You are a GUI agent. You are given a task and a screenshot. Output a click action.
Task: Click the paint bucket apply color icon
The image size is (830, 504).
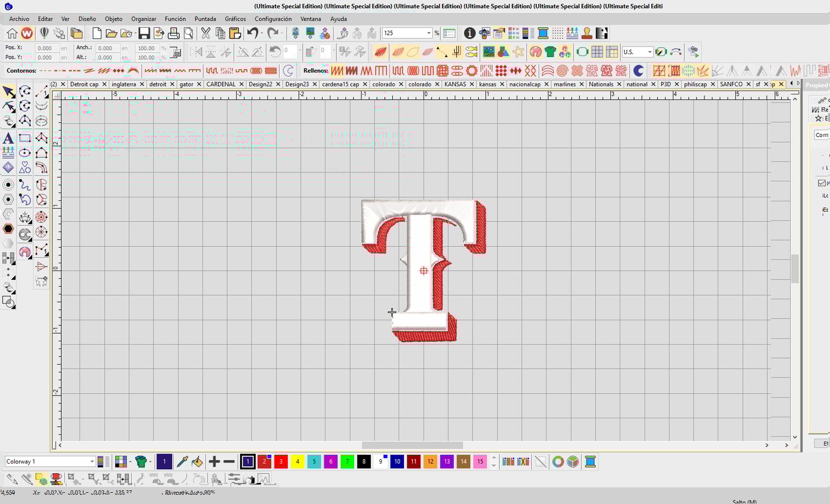pos(197,461)
